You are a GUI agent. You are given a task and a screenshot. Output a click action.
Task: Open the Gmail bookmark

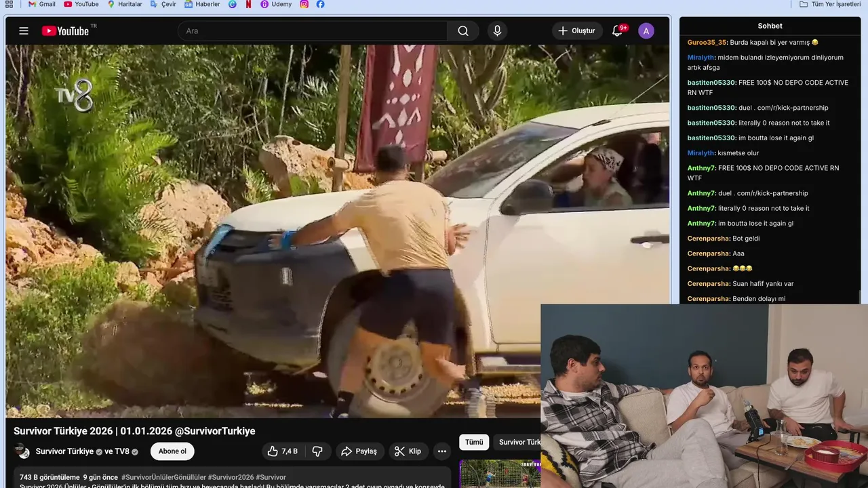(x=41, y=4)
